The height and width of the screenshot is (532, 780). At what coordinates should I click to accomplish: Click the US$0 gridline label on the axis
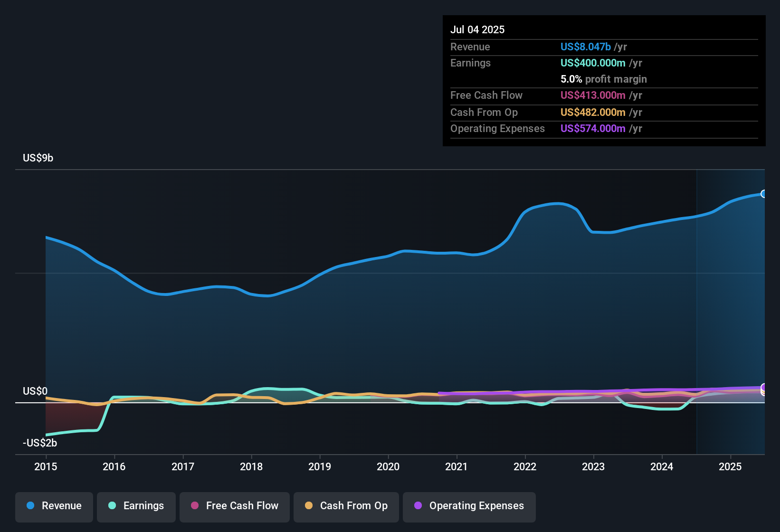[35, 391]
